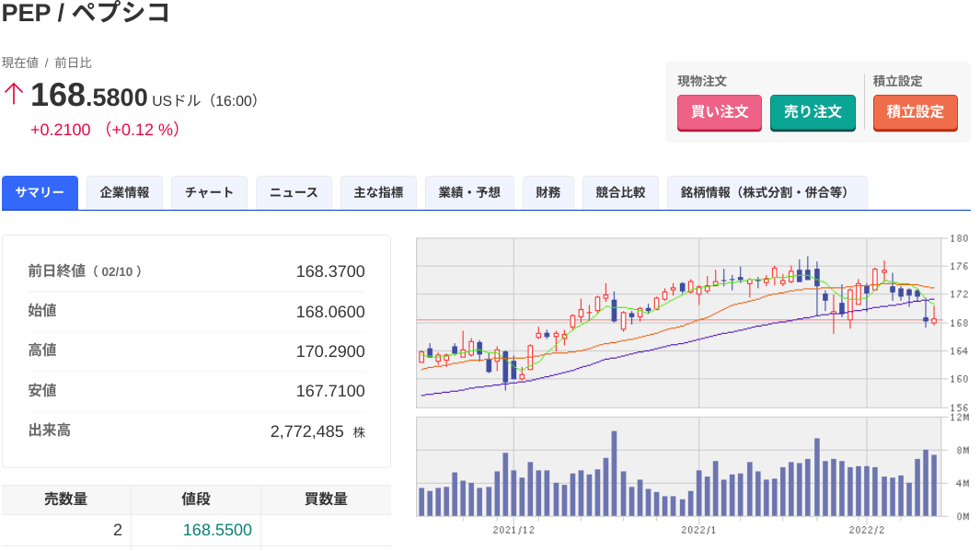
Task: Click the 2022/2 date label on chart
Action: coord(866,530)
